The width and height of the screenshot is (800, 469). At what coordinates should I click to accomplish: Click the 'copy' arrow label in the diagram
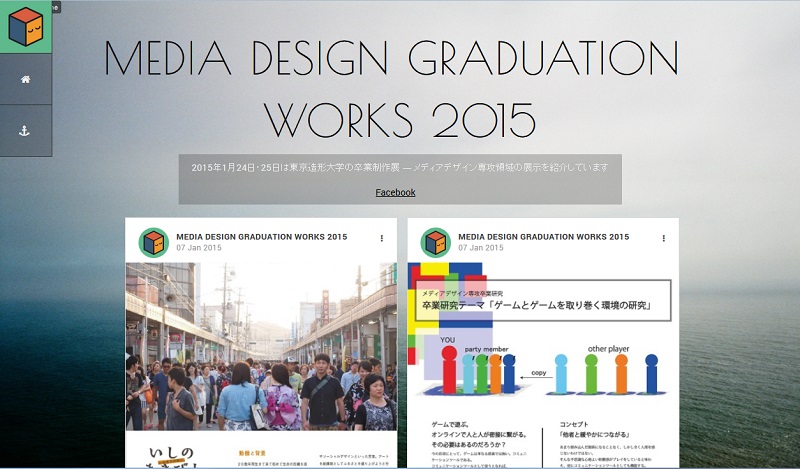pyautogui.click(x=539, y=373)
